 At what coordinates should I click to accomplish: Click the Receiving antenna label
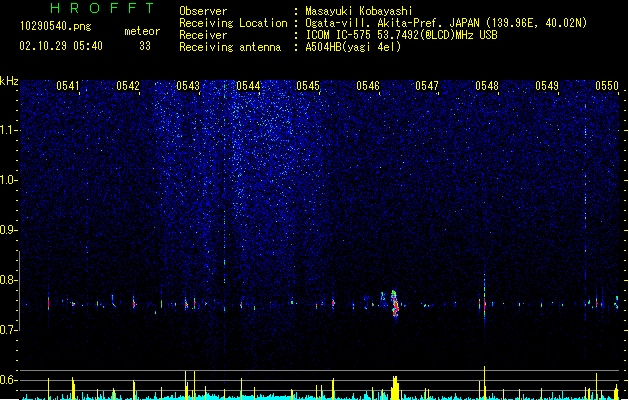(x=230, y=47)
